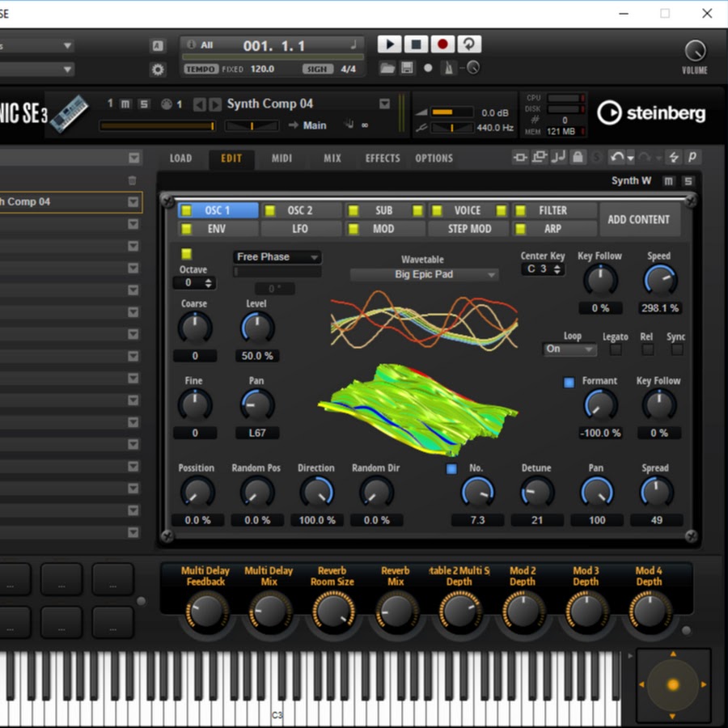The height and width of the screenshot is (728, 728).
Task: Click the Steinberg logo
Action: coord(651,112)
